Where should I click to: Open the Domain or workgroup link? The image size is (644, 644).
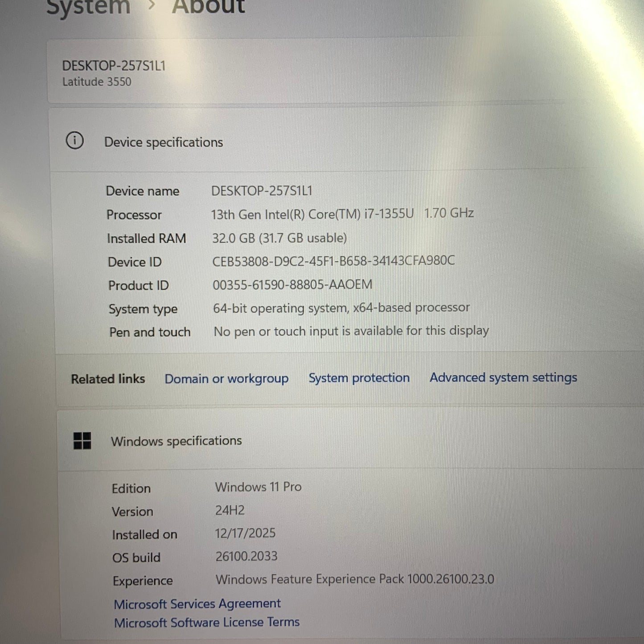tap(226, 378)
